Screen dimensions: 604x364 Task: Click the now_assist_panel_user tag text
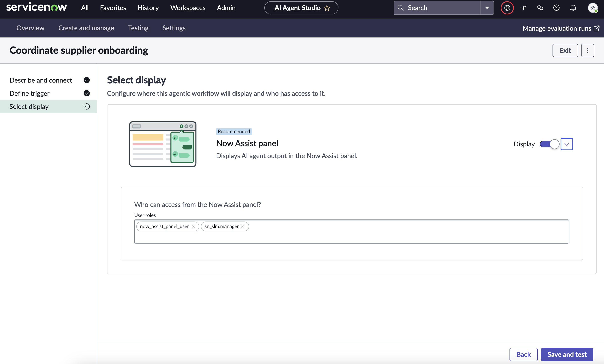pos(164,226)
